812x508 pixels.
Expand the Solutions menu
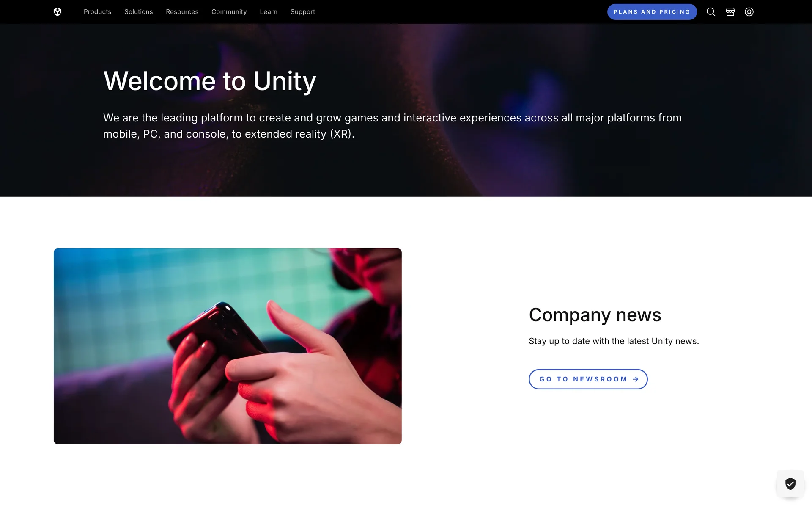(x=139, y=12)
